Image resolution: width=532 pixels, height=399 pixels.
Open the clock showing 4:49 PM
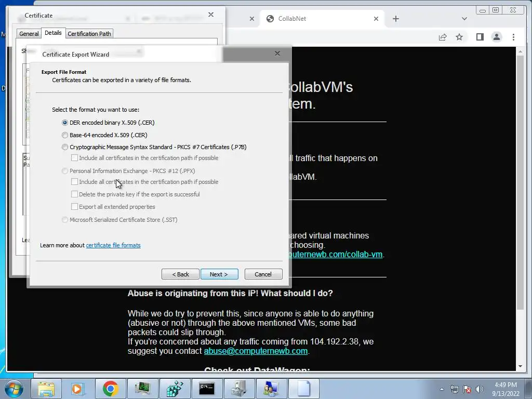(506, 389)
